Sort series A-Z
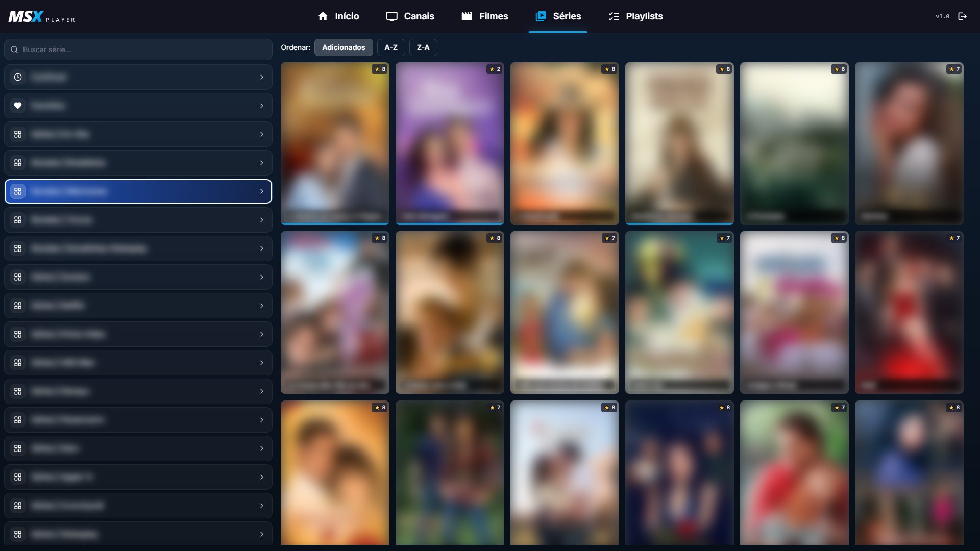The image size is (980, 551). click(391, 47)
